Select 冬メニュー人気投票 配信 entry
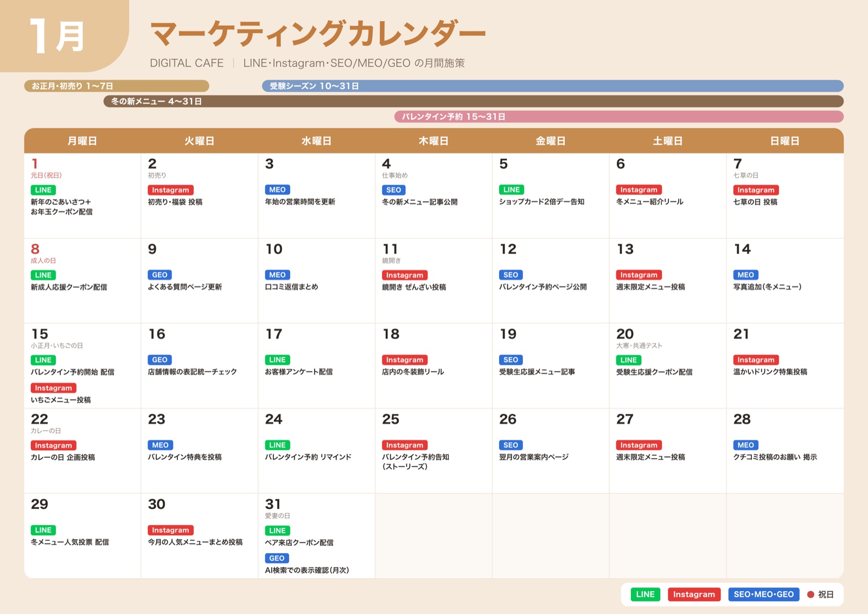 point(70,542)
